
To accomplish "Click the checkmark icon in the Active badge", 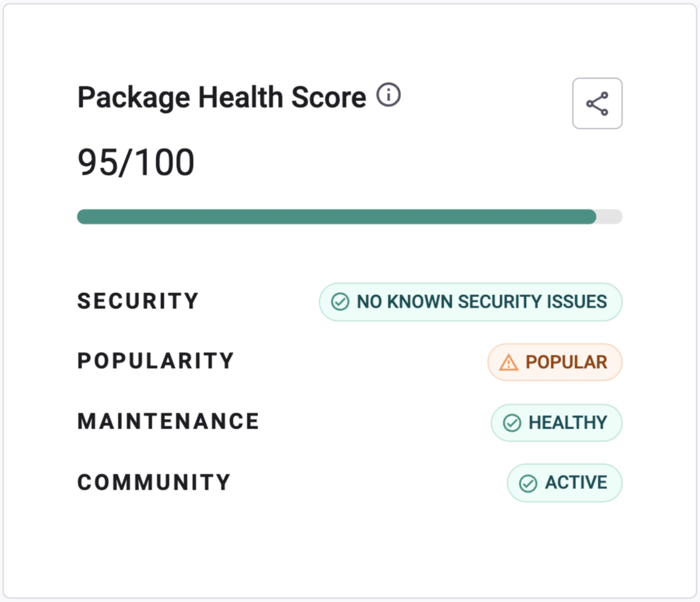I will pyautogui.click(x=528, y=483).
